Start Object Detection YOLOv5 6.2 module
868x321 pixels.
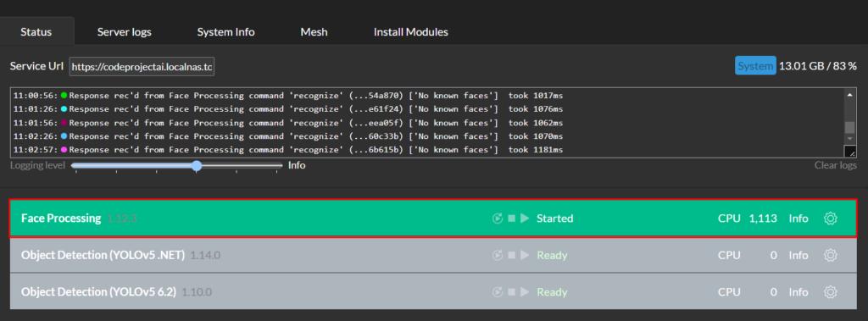[x=525, y=291]
